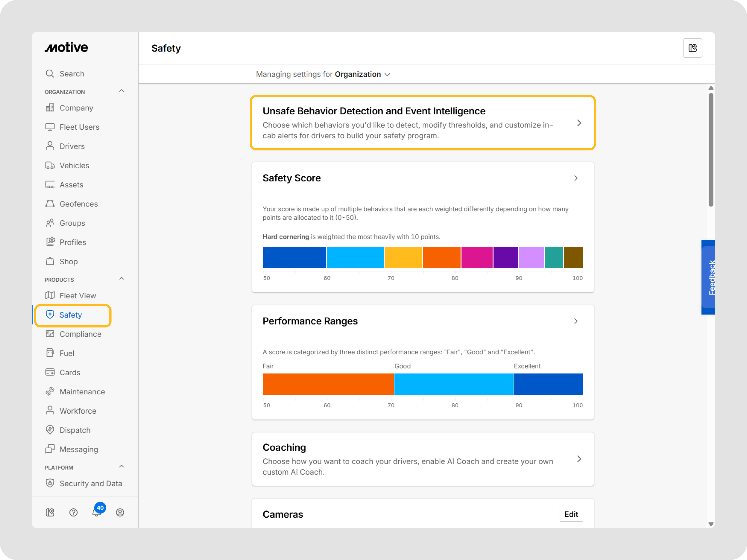Click the orange Fair performance range bar
Viewport: 747px width, 560px height.
(x=328, y=384)
